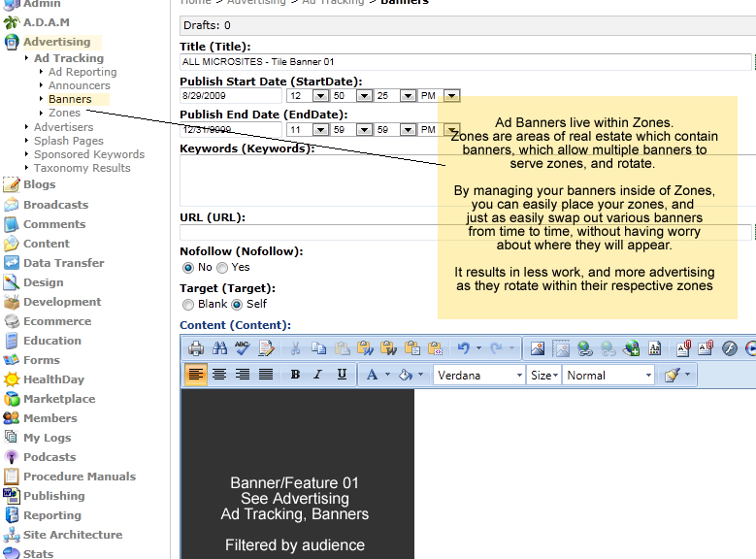Select Nofollow Yes radio button

[x=222, y=267]
